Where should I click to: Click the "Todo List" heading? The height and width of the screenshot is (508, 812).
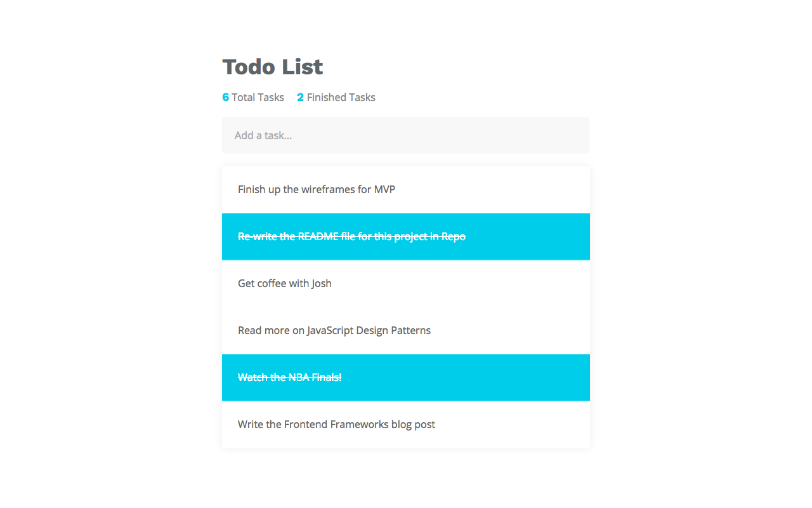pos(272,67)
